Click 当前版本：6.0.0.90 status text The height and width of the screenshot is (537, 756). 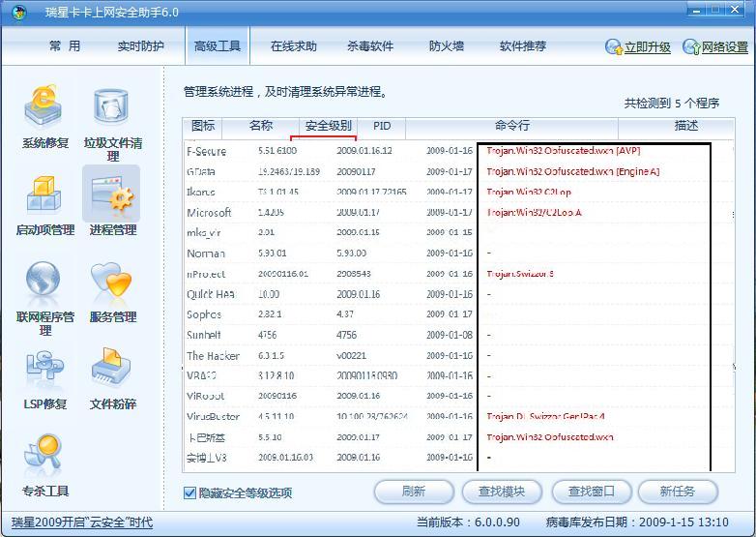468,522
